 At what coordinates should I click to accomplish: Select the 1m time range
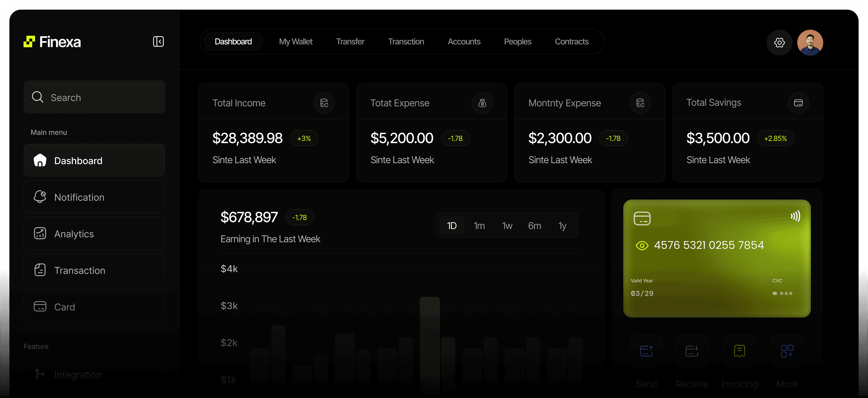[x=479, y=225]
